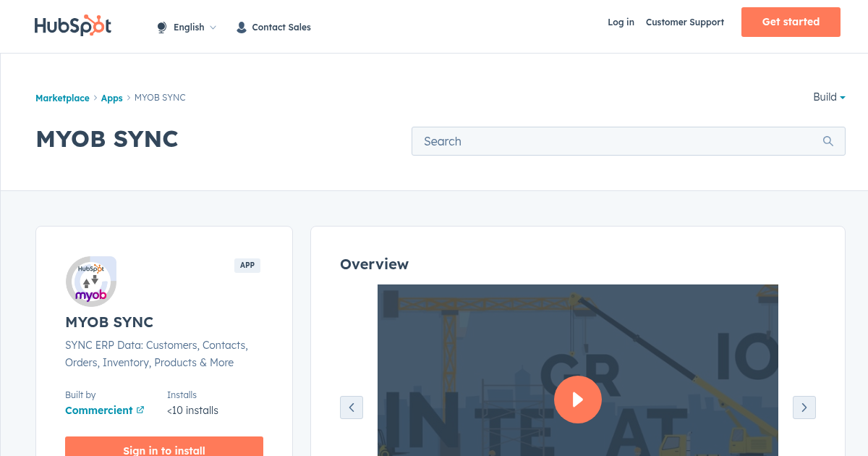This screenshot has height=456, width=868.
Task: Click inside the Search input field
Action: click(579, 141)
